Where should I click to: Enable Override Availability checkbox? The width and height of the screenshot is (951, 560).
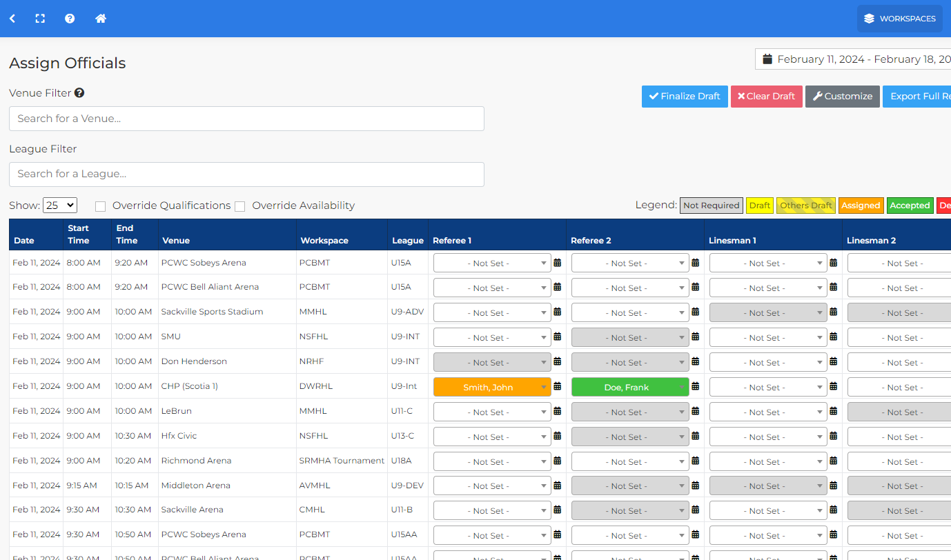click(x=240, y=206)
